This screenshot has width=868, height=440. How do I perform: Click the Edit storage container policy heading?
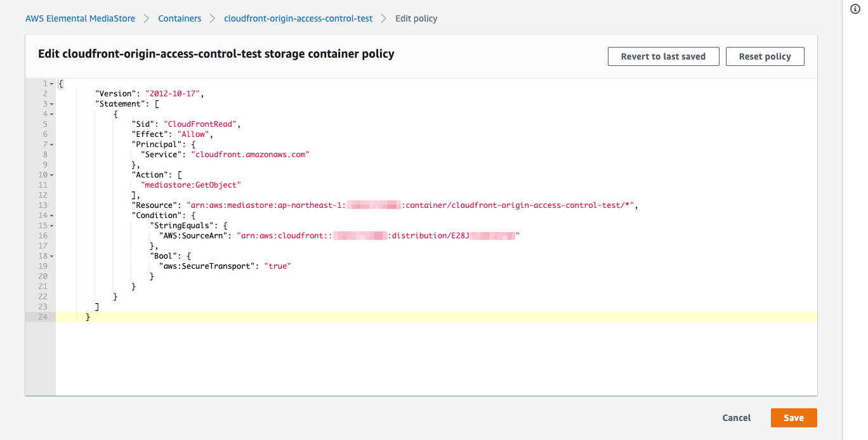tap(216, 54)
